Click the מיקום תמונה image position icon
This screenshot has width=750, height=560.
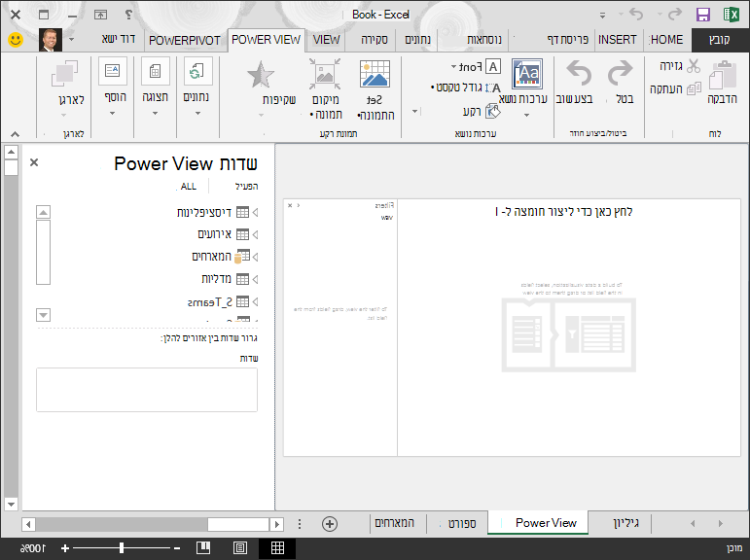325,74
